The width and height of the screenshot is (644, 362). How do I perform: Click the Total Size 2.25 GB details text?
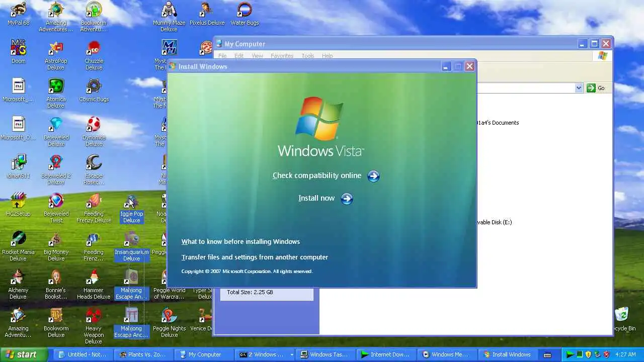[x=250, y=292]
